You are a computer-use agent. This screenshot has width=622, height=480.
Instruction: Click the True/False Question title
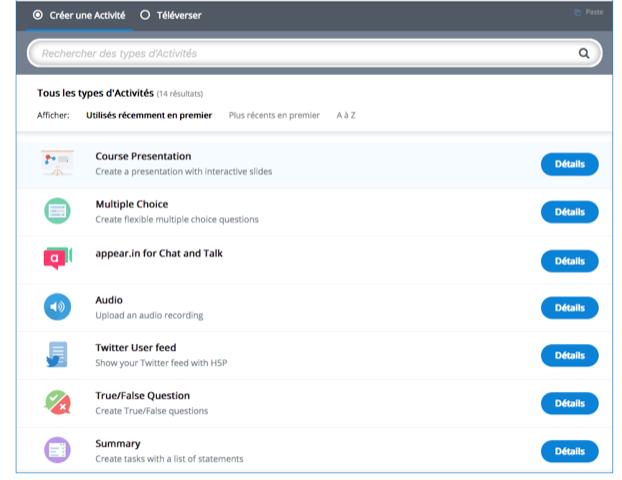pyautogui.click(x=142, y=396)
